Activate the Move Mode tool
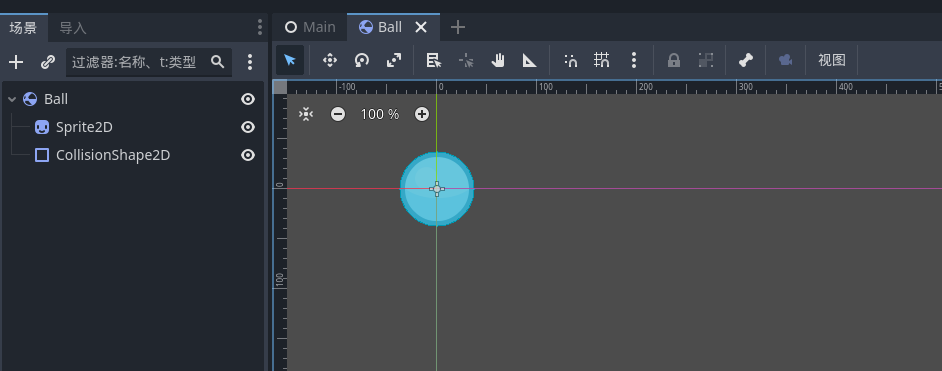The image size is (942, 371). pos(330,60)
